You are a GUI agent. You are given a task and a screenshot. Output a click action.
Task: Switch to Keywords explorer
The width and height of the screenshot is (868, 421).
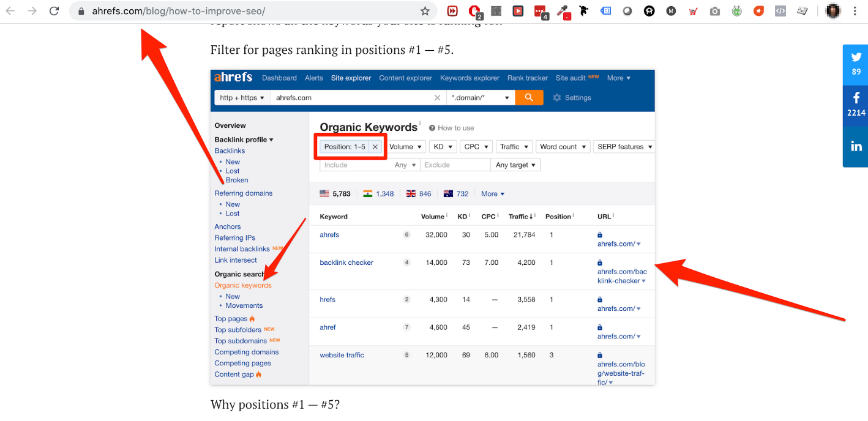point(470,78)
